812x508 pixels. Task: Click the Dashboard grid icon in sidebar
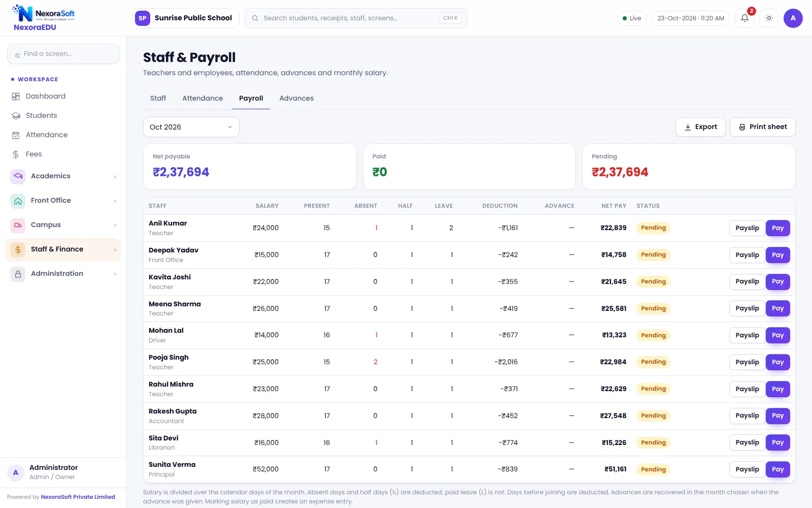click(x=16, y=97)
